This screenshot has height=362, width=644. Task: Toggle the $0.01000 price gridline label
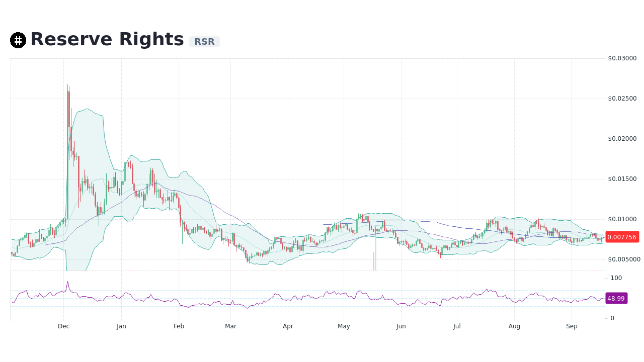(x=622, y=219)
